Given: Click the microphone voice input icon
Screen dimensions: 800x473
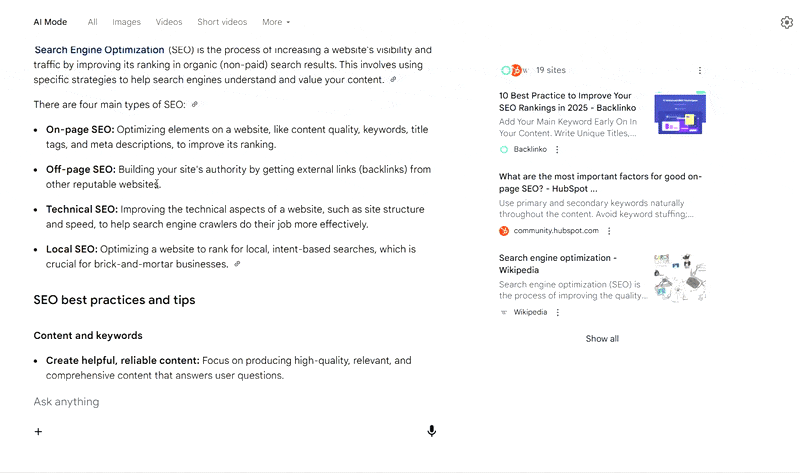Looking at the screenshot, I should coord(431,431).
